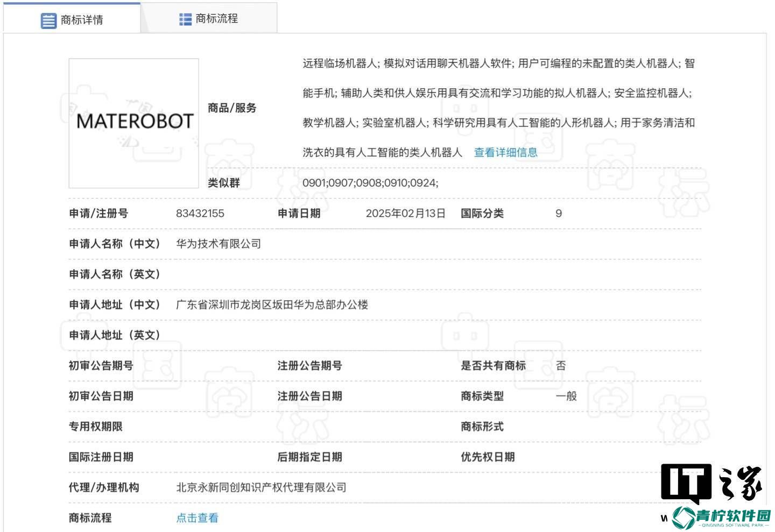Click the address 广东省深圳市龙岗区坂田华为总部办公楼

272,305
